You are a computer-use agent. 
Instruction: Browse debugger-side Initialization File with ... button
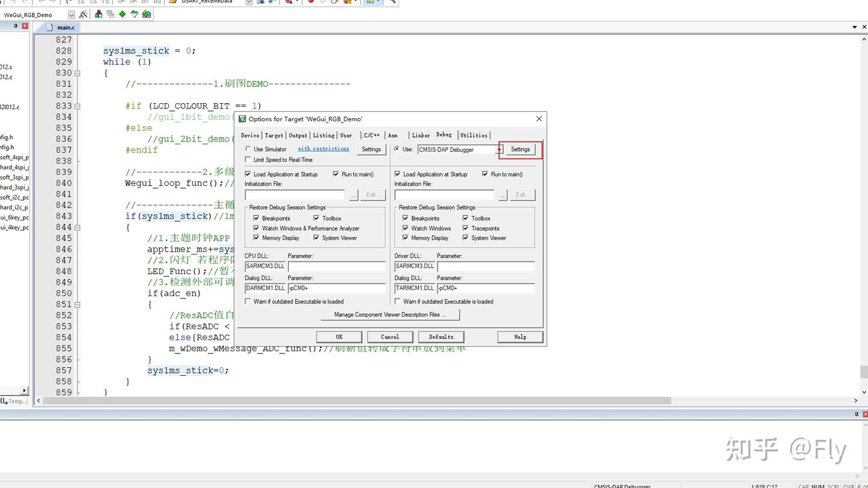coord(503,195)
